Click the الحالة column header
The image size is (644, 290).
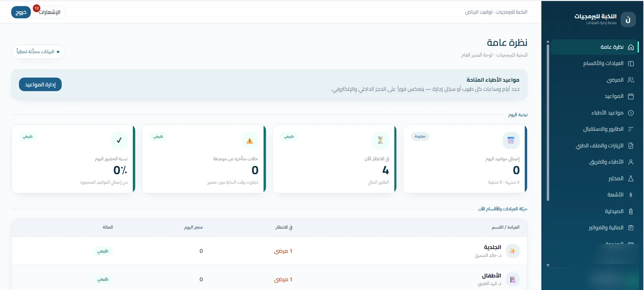[x=107, y=227]
